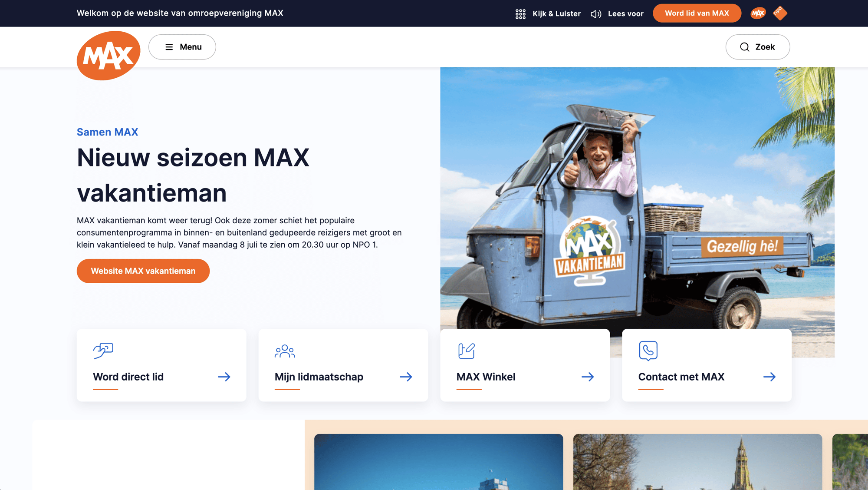Open the Word direct lid link
The image size is (868, 490).
click(128, 377)
